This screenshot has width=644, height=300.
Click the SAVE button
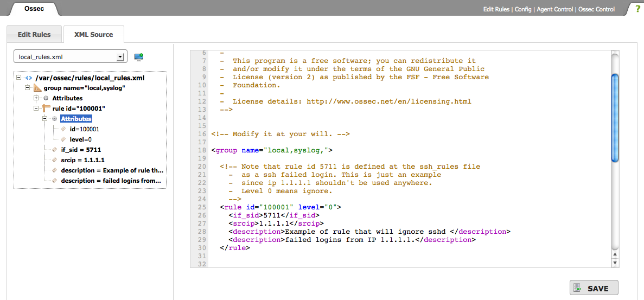point(594,288)
